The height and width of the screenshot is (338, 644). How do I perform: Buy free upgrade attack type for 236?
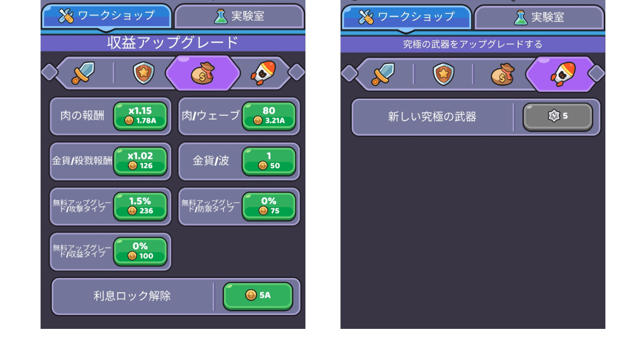coord(140,206)
